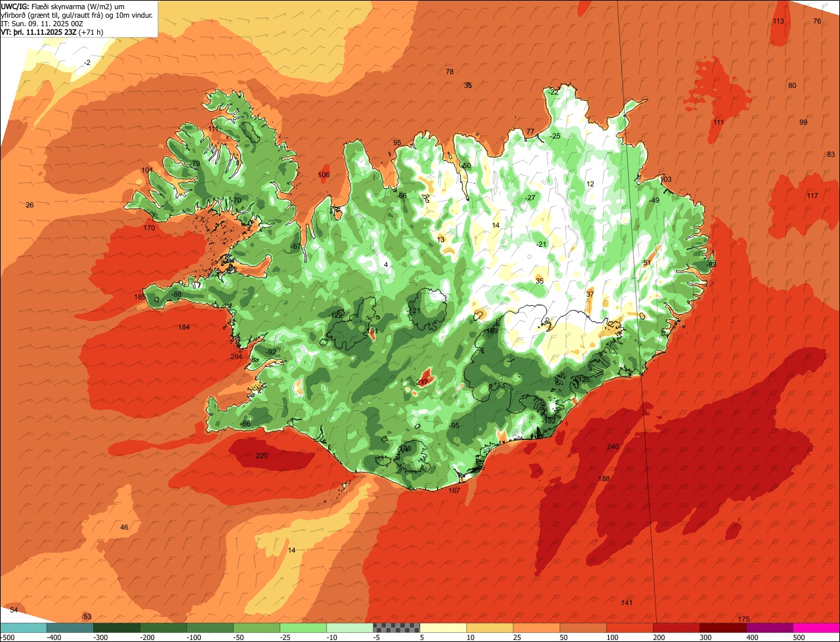Click the map value 99 near the right edge
Screen dimensions: 840x642
[x=803, y=122]
